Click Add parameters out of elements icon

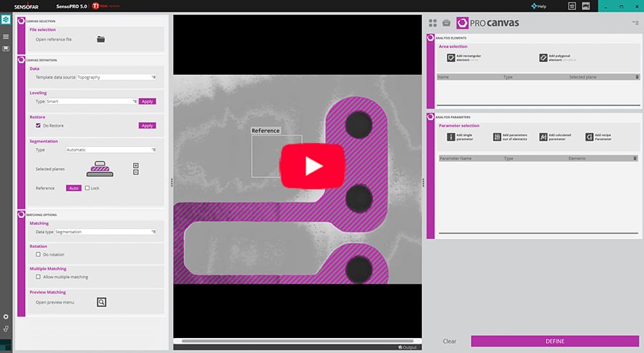point(497,137)
